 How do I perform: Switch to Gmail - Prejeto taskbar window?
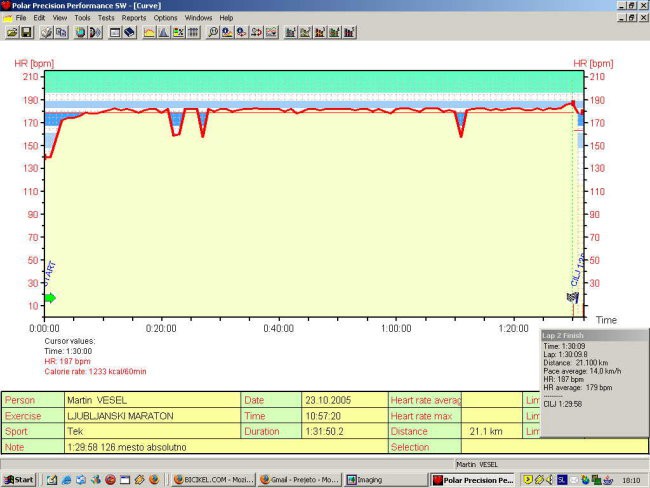tap(300, 480)
